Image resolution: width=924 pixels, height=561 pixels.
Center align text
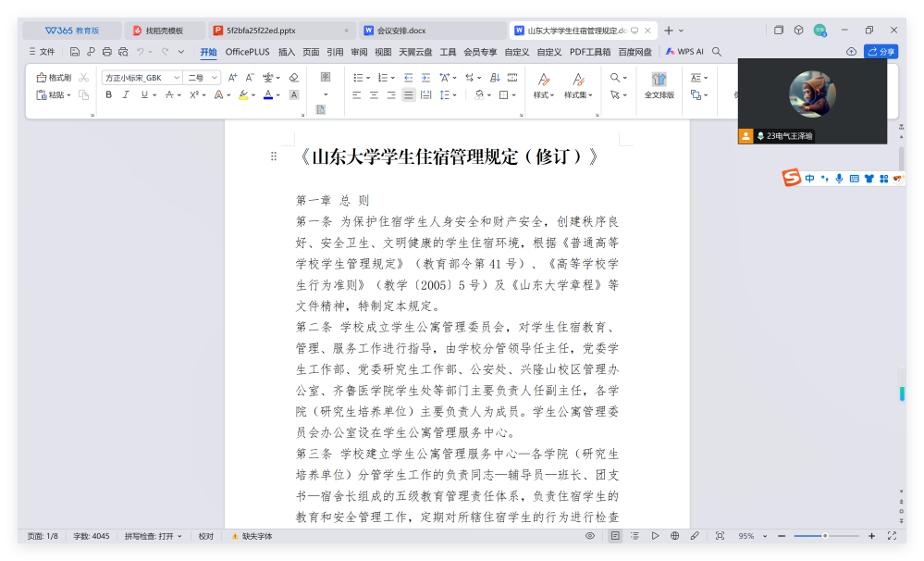click(374, 94)
